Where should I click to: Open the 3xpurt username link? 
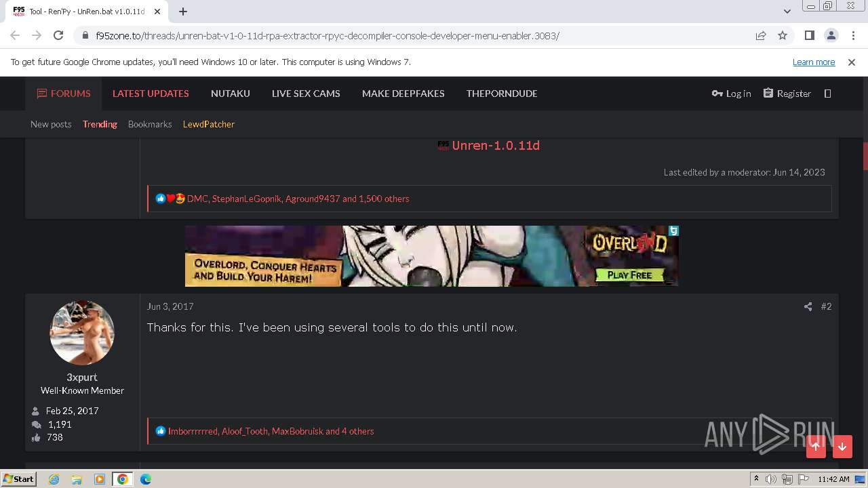pyautogui.click(x=82, y=377)
